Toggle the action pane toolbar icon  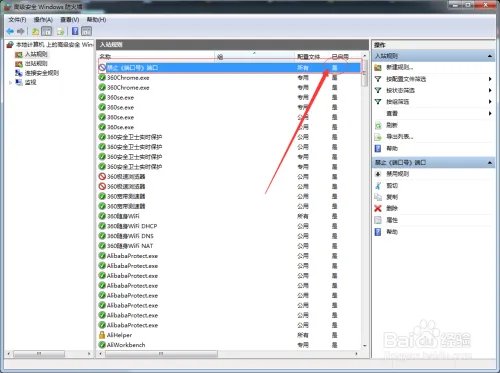[x=86, y=32]
